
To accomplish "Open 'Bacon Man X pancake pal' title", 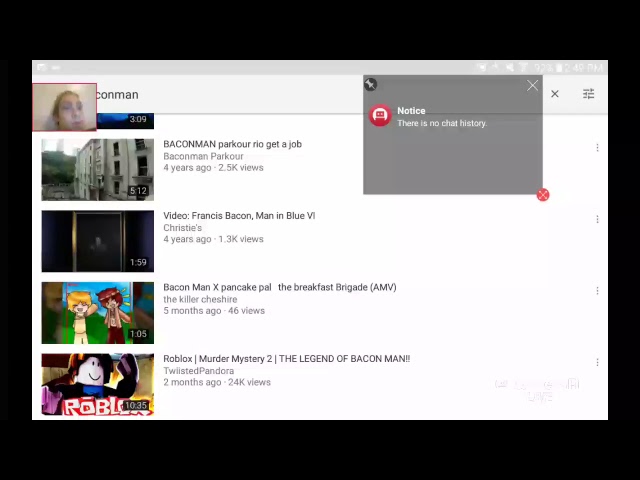I will tap(280, 287).
